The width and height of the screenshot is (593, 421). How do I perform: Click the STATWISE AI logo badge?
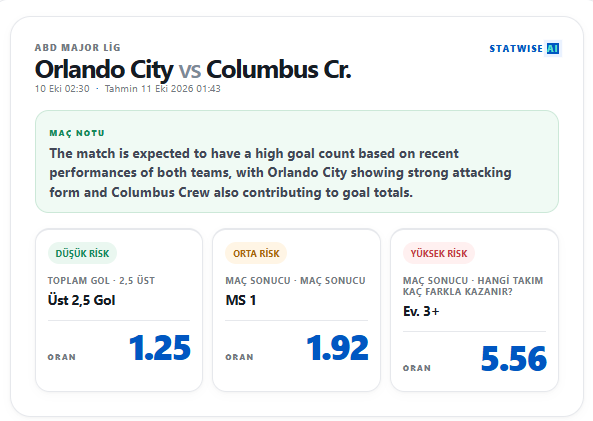(x=525, y=48)
